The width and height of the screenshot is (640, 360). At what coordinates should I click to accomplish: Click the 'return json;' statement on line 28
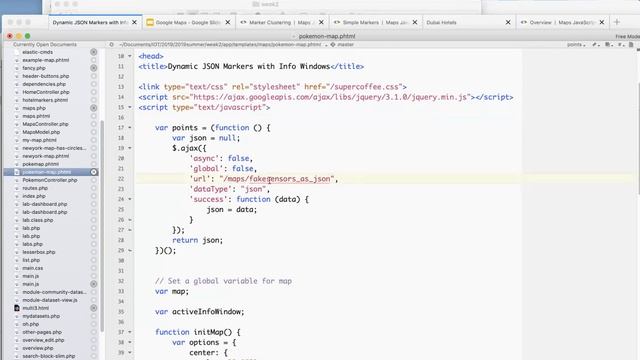tap(198, 240)
